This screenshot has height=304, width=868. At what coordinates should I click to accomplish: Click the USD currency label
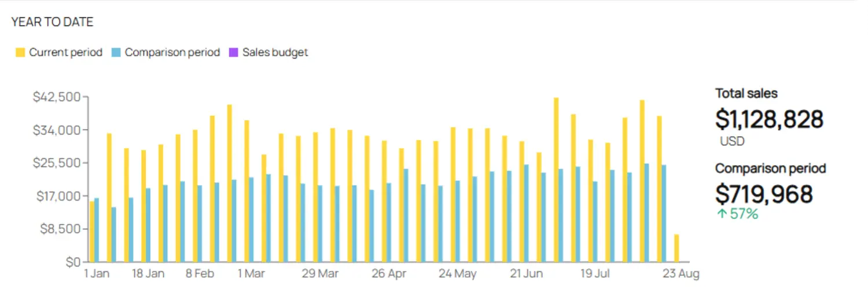732,141
